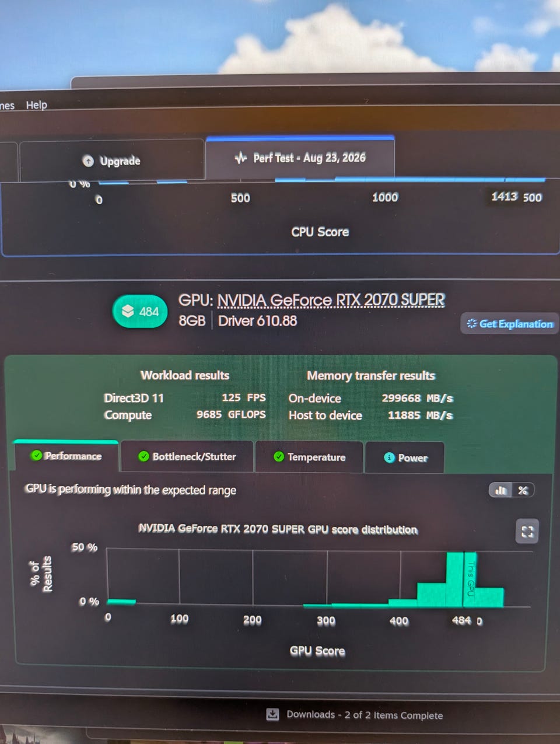Click the Get Explanation button
Viewport: 560px width, 744px height.
(509, 323)
